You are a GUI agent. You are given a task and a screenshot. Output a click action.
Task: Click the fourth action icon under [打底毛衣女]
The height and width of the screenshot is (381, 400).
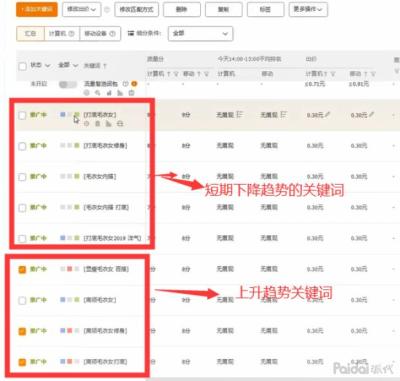(120, 124)
